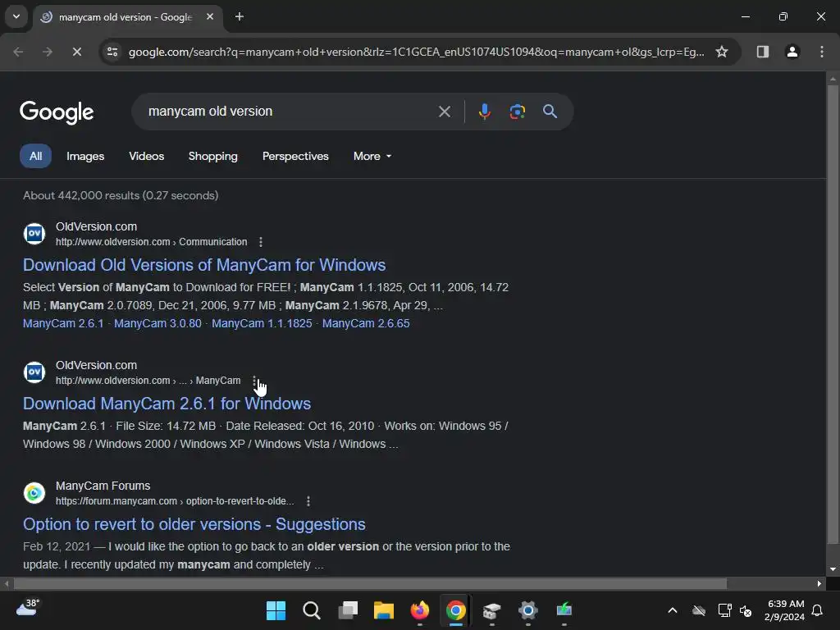Open Download Old Versions of ManyCam link
Screen dimensions: 840x630
[x=204, y=265]
